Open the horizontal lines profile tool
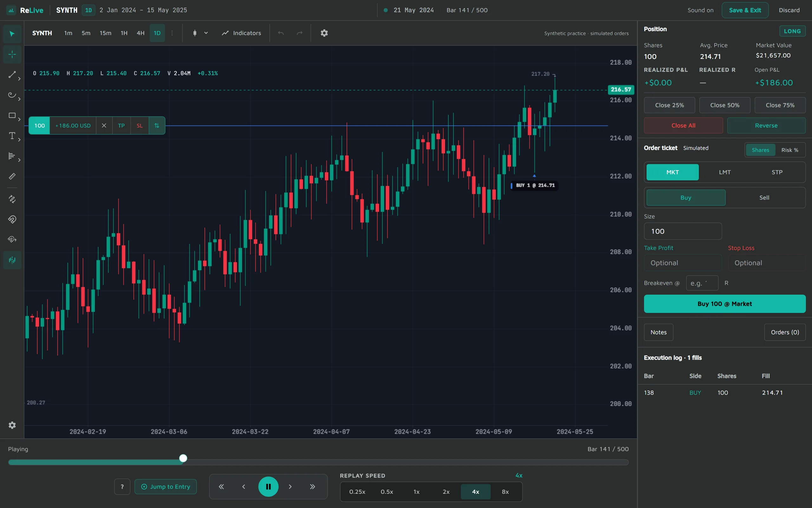The image size is (812, 508). (12, 156)
